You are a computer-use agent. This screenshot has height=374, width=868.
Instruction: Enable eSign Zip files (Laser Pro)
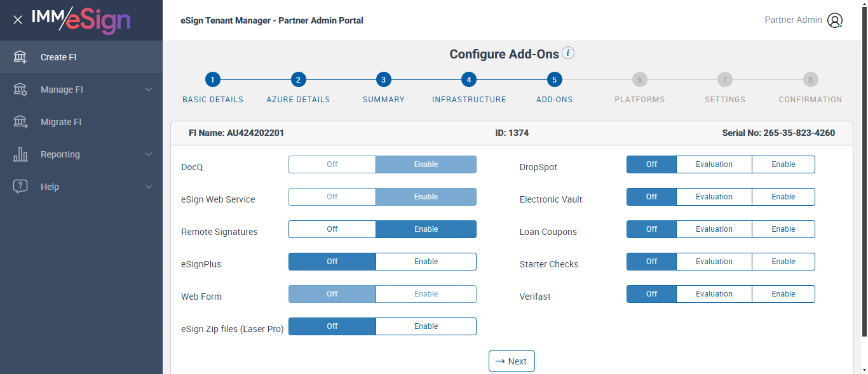point(426,326)
